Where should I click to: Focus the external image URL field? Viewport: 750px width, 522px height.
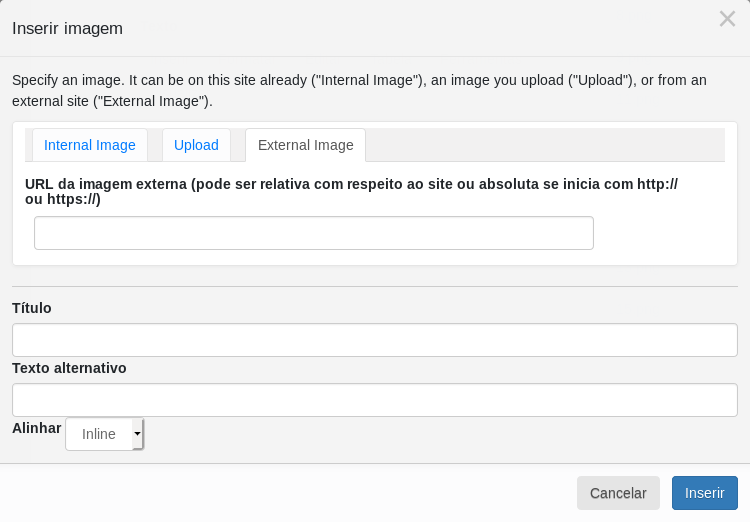(313, 233)
